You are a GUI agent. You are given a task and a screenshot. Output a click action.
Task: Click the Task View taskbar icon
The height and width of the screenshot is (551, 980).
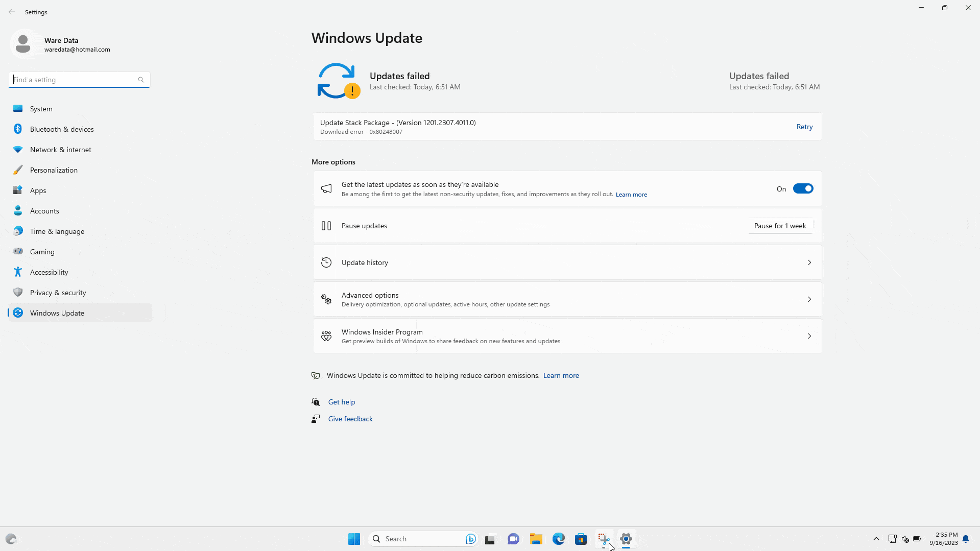[x=490, y=539]
